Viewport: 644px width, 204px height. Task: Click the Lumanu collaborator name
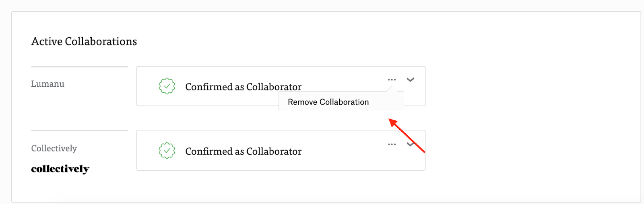click(x=47, y=84)
